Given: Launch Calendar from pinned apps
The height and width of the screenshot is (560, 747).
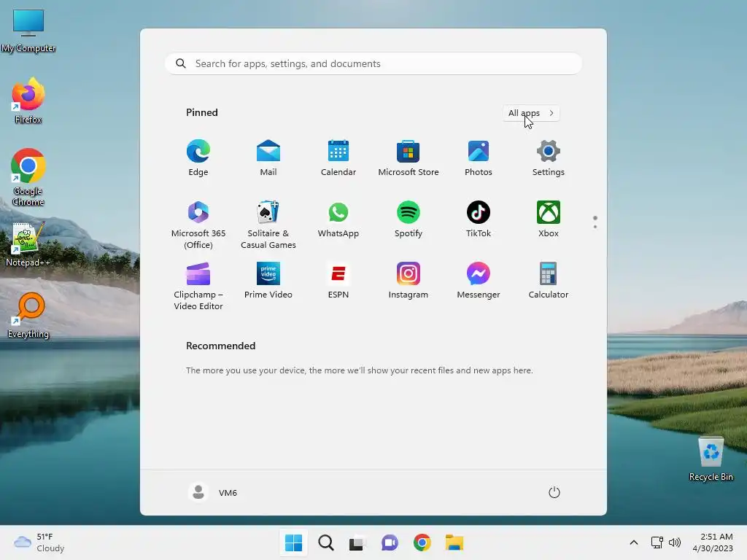Looking at the screenshot, I should pos(338,158).
